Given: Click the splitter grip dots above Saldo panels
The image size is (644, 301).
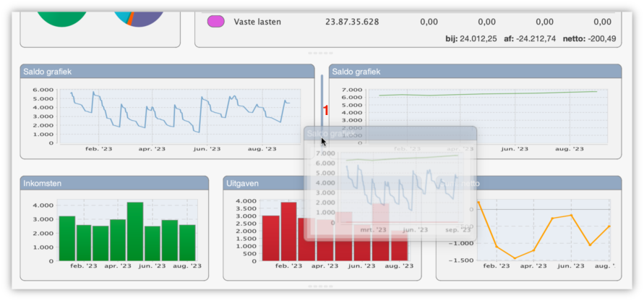Looking at the screenshot, I should click(320, 53).
